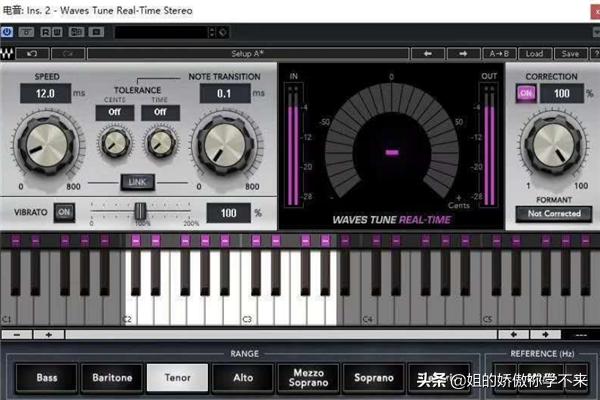The height and width of the screenshot is (400, 600).
Task: Click keyboard zoom-out minus icon
Action: (19, 334)
